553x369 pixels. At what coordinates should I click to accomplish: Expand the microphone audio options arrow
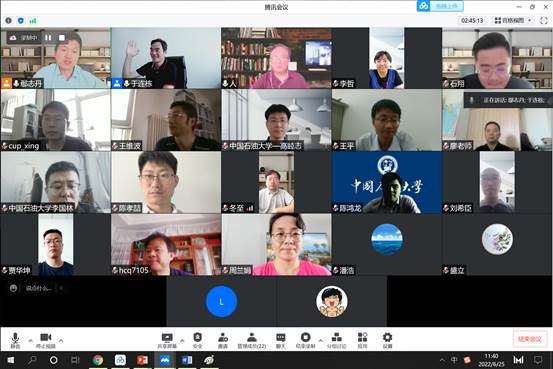pyautogui.click(x=30, y=341)
